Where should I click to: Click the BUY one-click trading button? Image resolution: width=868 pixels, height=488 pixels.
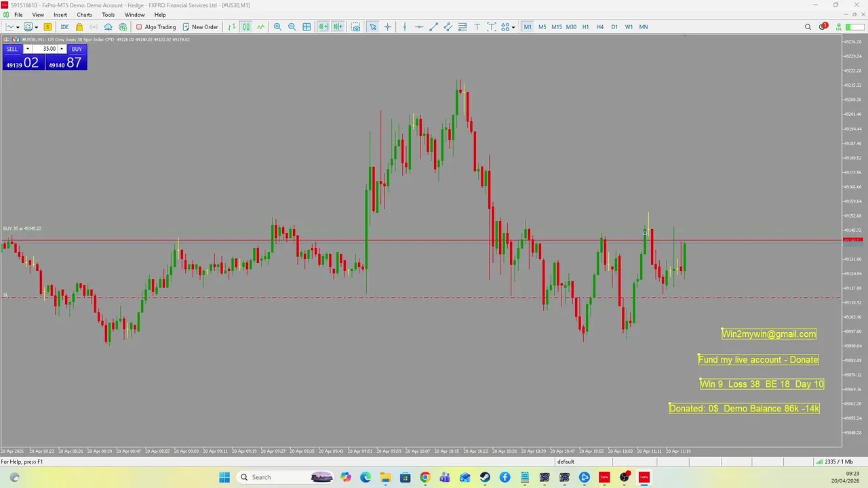(77, 49)
